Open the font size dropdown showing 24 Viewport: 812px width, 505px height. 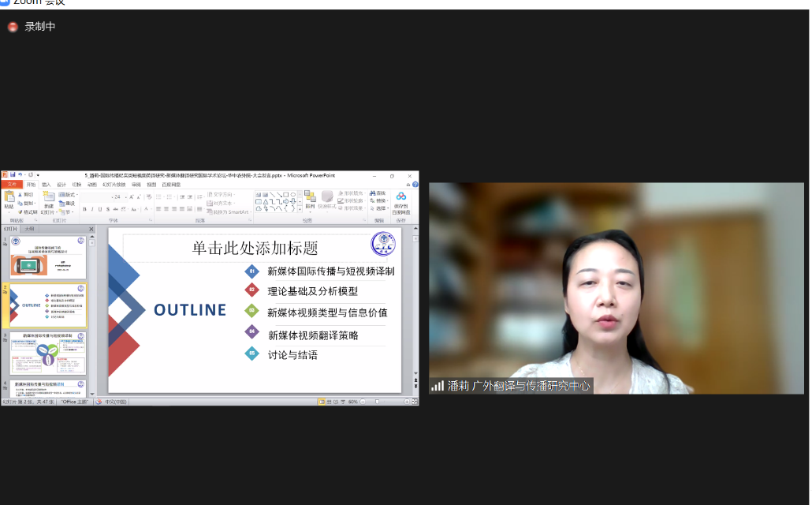click(x=118, y=196)
